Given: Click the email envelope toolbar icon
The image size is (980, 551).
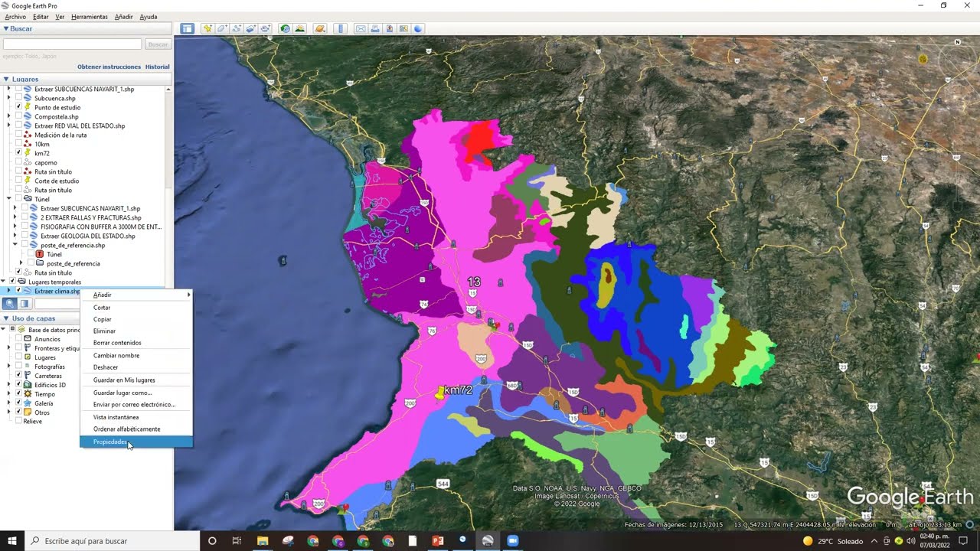Looking at the screenshot, I should point(361,29).
